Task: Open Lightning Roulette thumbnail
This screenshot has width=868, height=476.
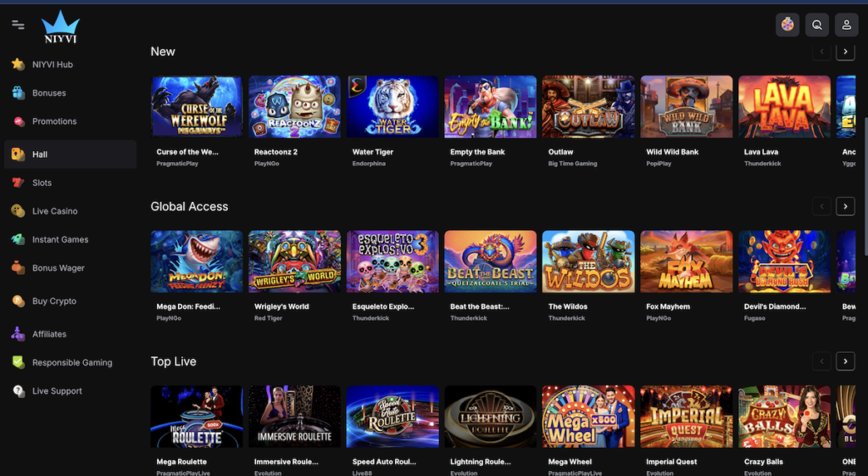Action: (491, 417)
